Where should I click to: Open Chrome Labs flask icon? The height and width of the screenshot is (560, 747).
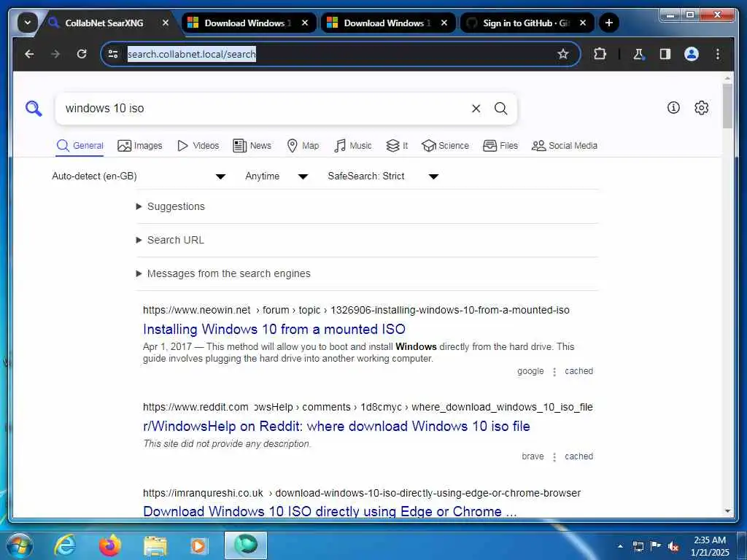pyautogui.click(x=638, y=54)
